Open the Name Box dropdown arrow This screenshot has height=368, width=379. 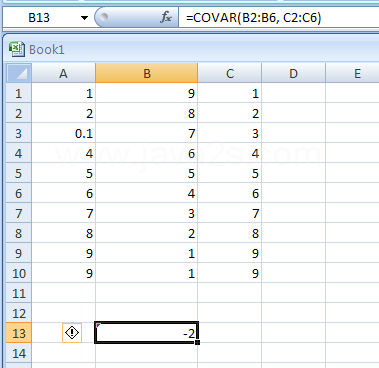click(84, 18)
